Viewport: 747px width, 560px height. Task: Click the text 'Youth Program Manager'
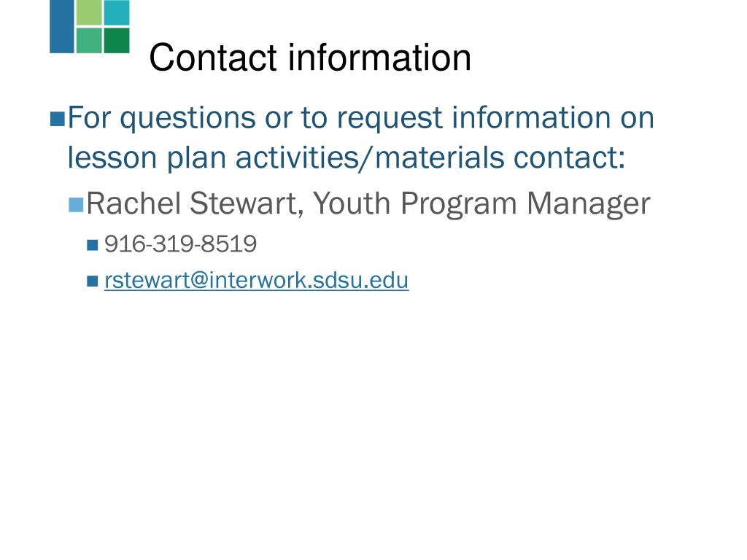coord(481,204)
